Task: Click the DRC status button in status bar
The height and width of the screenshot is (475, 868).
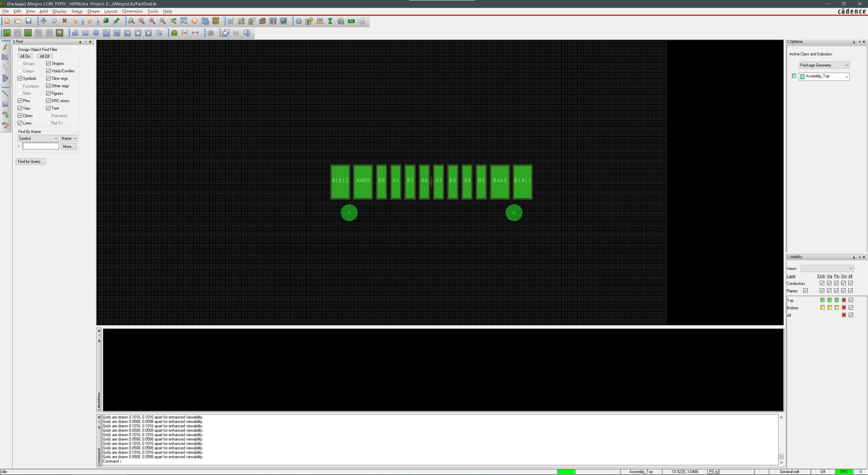Action: coord(844,472)
